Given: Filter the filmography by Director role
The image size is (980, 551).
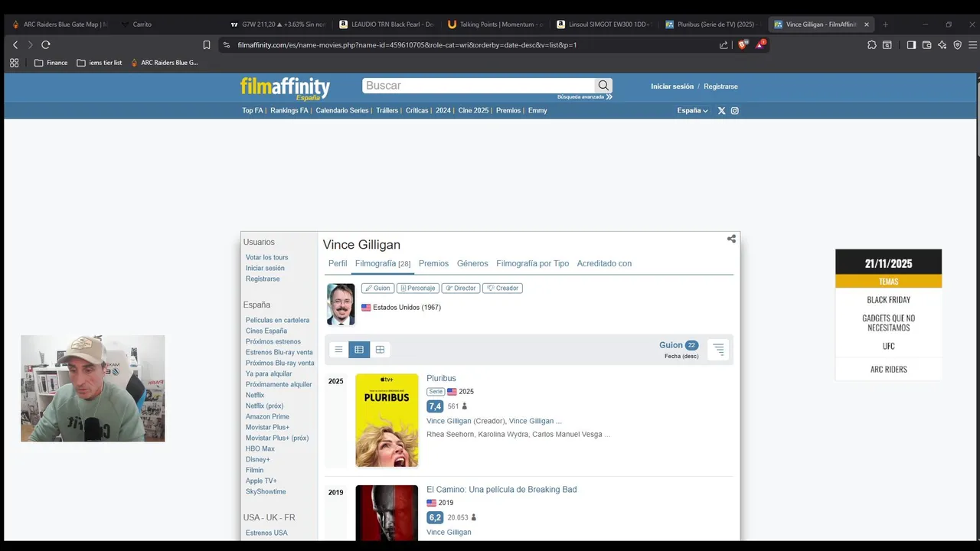Looking at the screenshot, I should coord(461,289).
